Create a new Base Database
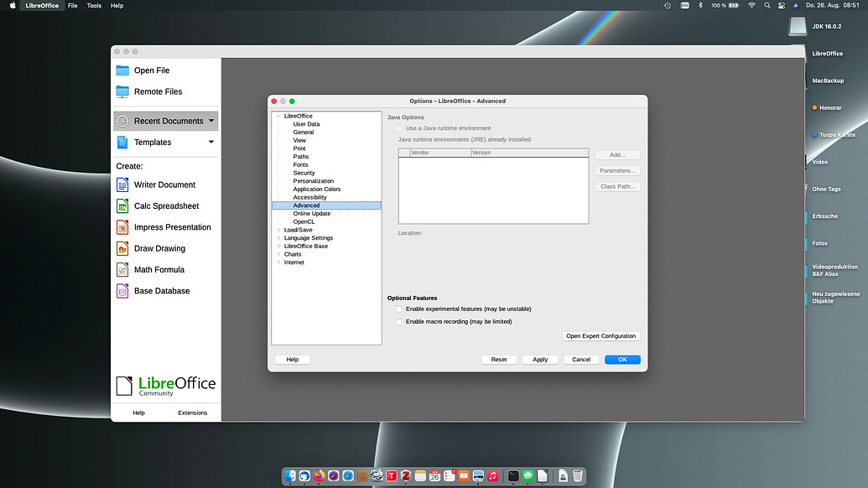The width and height of the screenshot is (868, 488). click(162, 291)
